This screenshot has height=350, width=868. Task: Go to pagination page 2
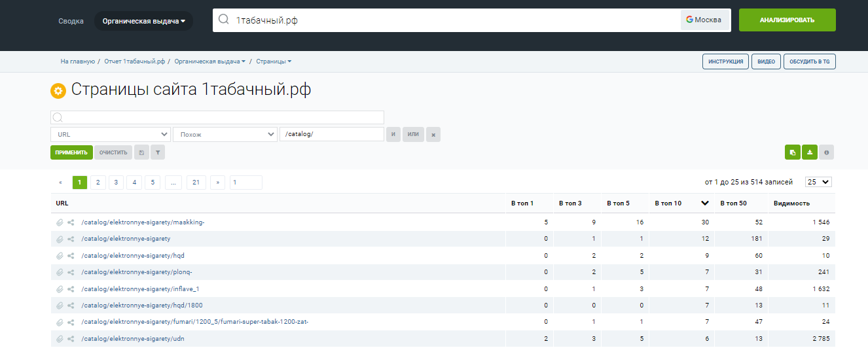click(98, 183)
